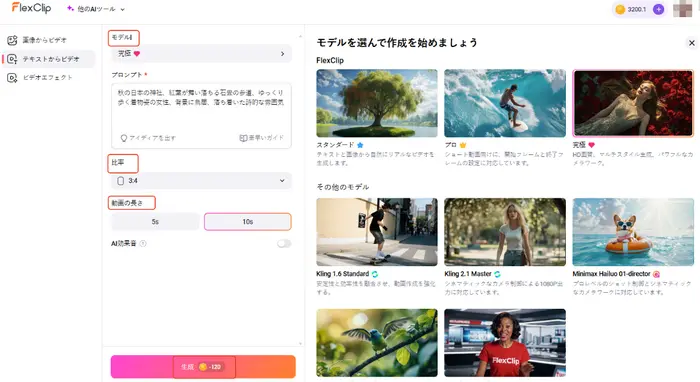Click the その他のモデル section heading
700x382 pixels.
click(x=343, y=187)
